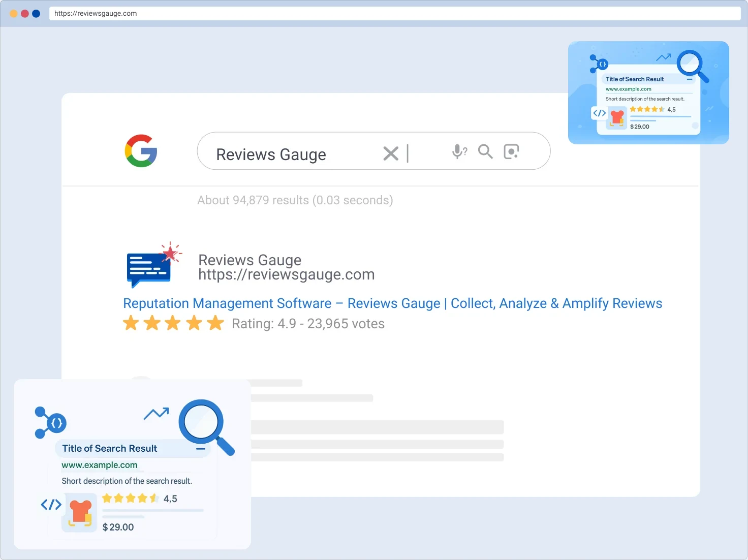Click Title of Search Result in bottom-left card

tap(110, 448)
